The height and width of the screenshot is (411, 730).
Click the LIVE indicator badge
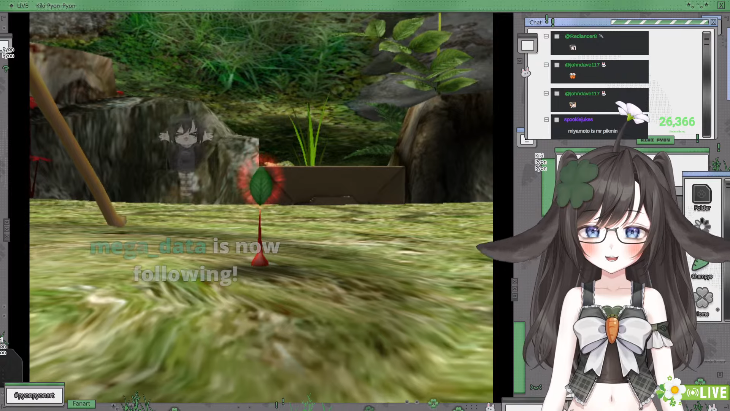707,392
